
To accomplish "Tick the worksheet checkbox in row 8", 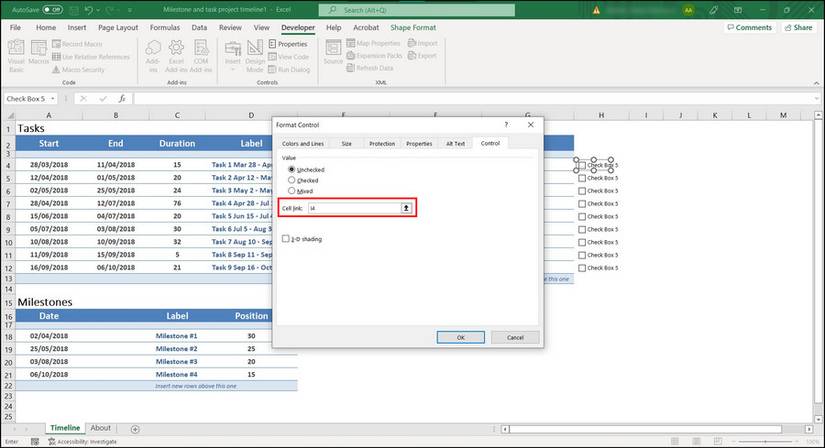I will pyautogui.click(x=582, y=216).
